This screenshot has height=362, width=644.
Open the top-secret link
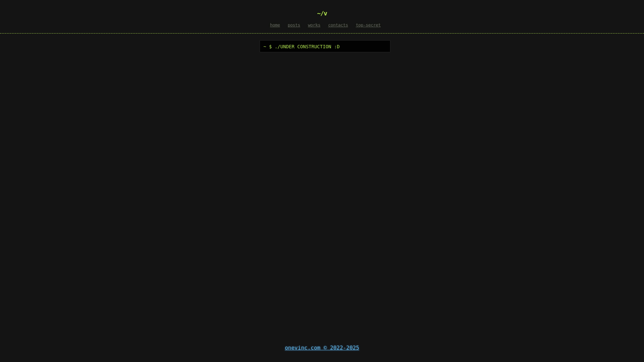pos(368,25)
